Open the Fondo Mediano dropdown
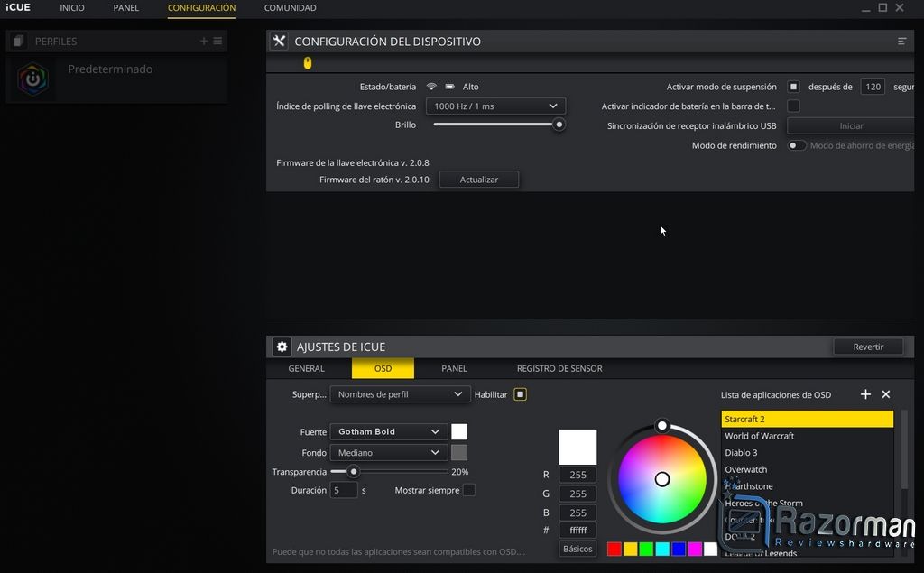Viewport: 924px width, 573px height. pos(388,452)
